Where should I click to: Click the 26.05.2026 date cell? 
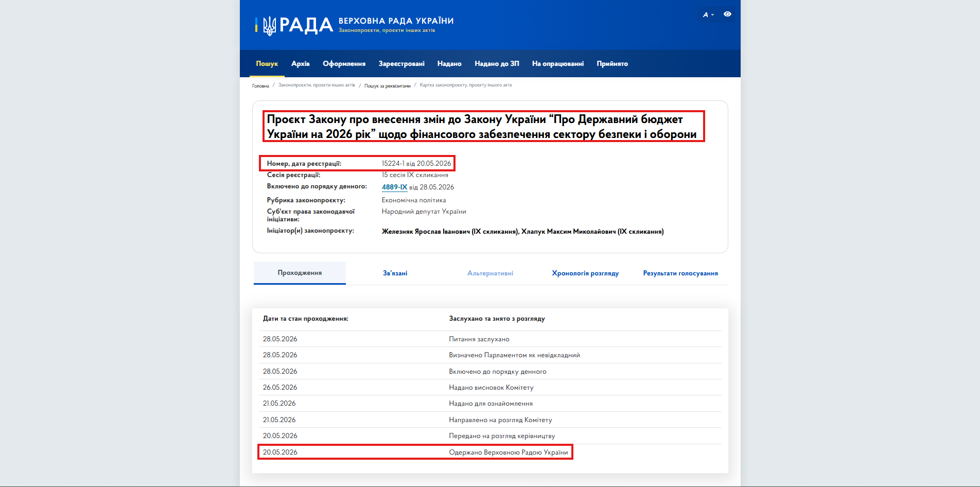click(280, 388)
